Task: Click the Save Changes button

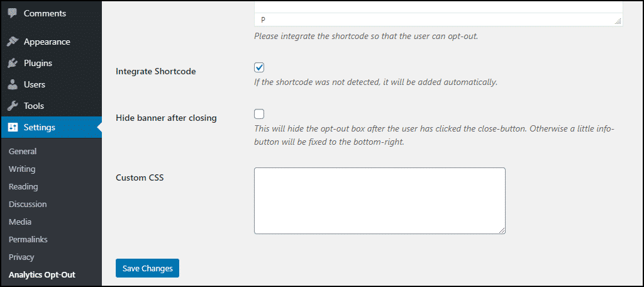Action: 147,268
